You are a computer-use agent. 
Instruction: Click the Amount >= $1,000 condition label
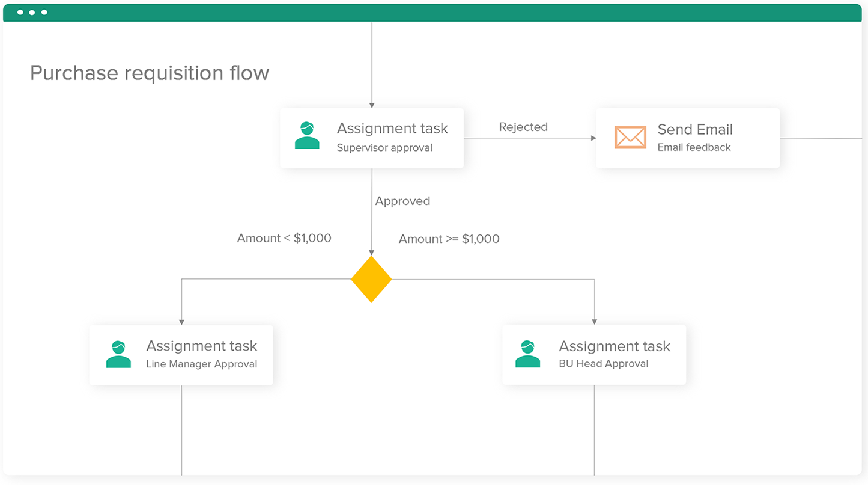(x=449, y=239)
